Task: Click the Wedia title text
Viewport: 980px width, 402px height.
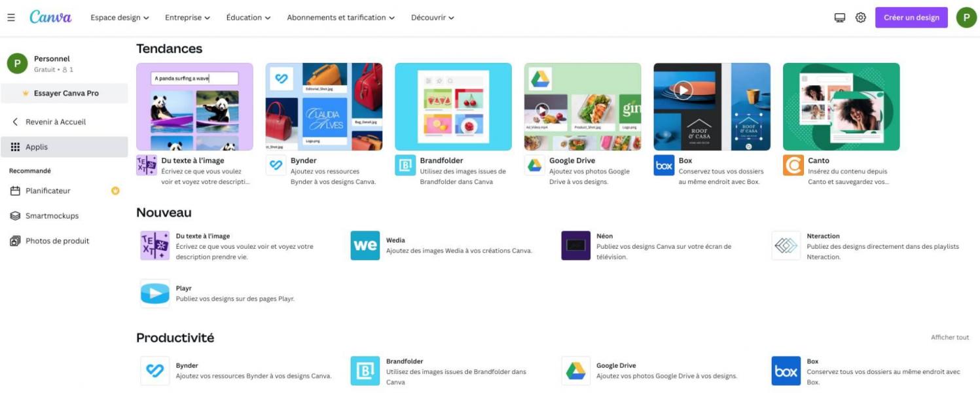Action: [x=395, y=240]
